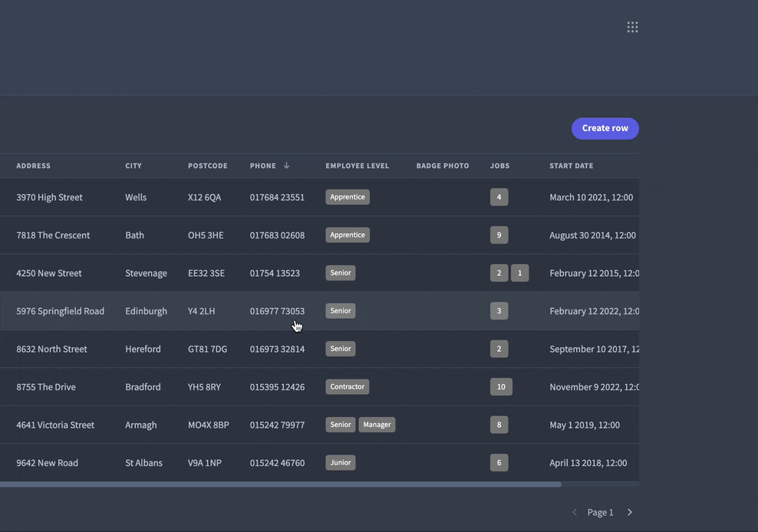The height and width of the screenshot is (532, 758).
Task: Click the POSTCODE column header
Action: click(208, 166)
